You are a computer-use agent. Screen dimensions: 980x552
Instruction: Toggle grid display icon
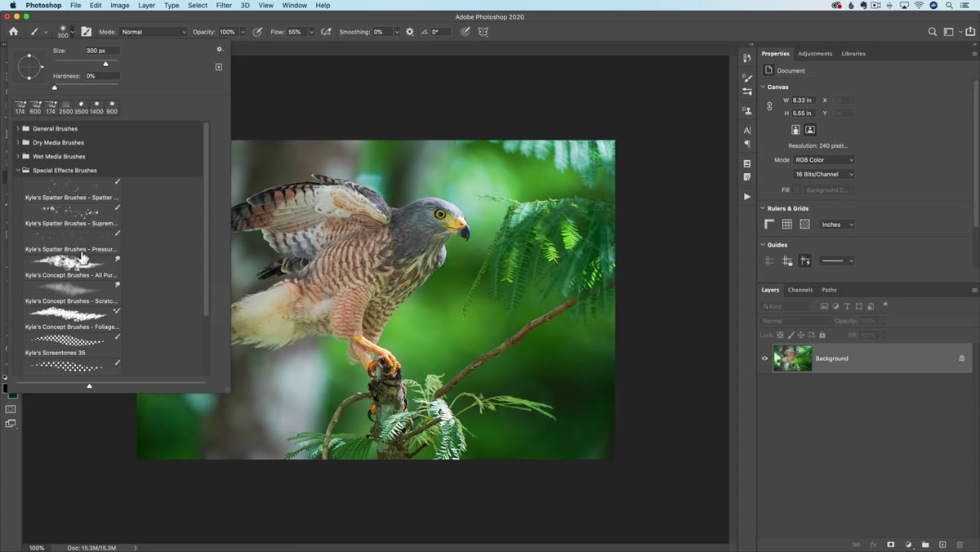point(787,224)
